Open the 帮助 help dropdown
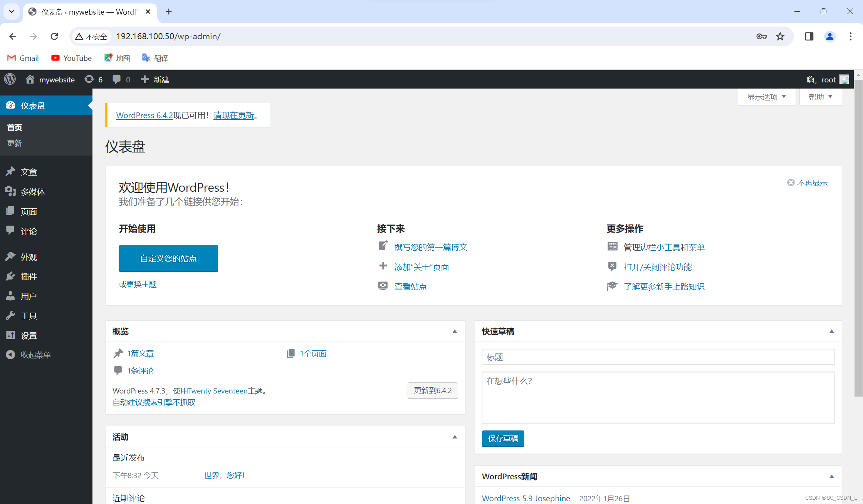This screenshot has height=504, width=863. pos(820,97)
